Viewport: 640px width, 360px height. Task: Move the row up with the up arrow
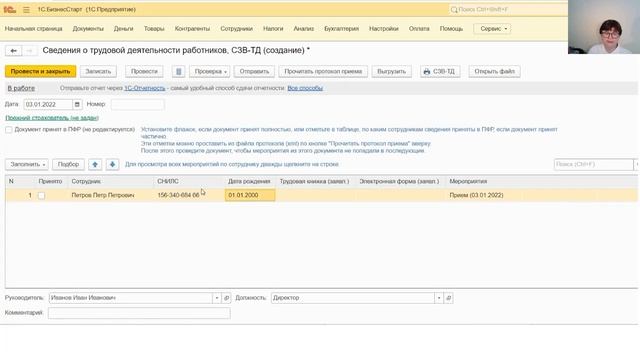point(95,164)
